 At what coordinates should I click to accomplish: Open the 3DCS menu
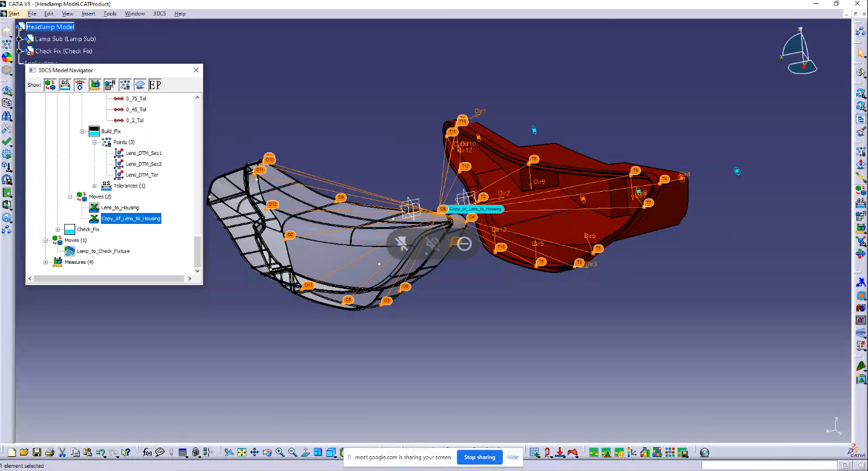[159, 14]
